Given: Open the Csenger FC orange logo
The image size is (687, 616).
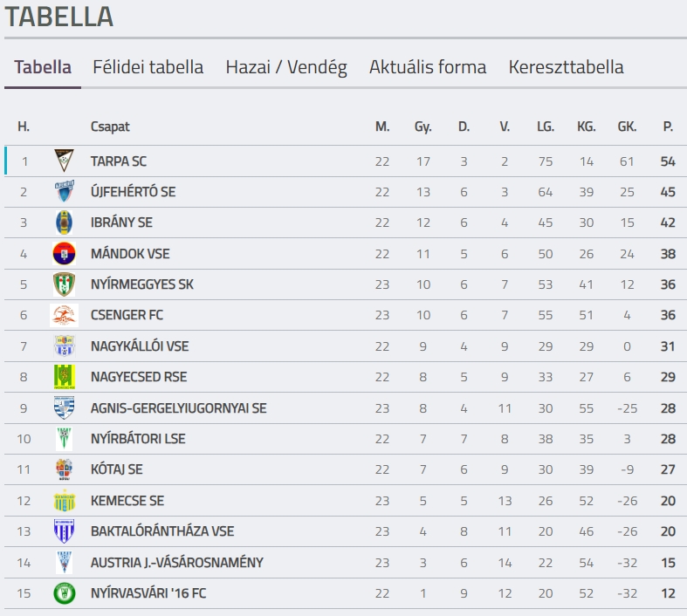Looking at the screenshot, I should tap(64, 315).
